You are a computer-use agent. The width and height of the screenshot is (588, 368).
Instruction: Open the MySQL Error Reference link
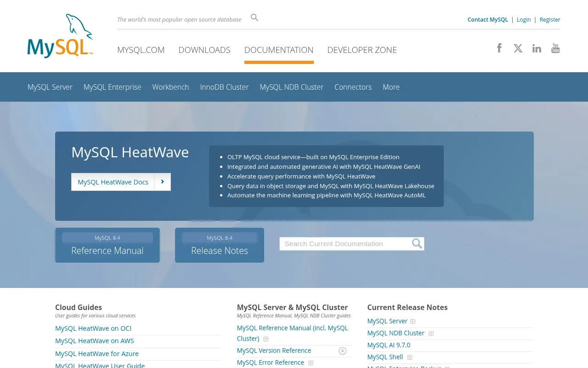pos(271,362)
